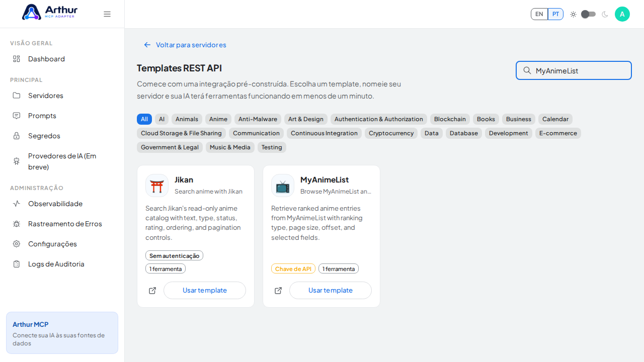Click the Dashboard grid icon
Screen dimensions: 644x362
(17, 59)
